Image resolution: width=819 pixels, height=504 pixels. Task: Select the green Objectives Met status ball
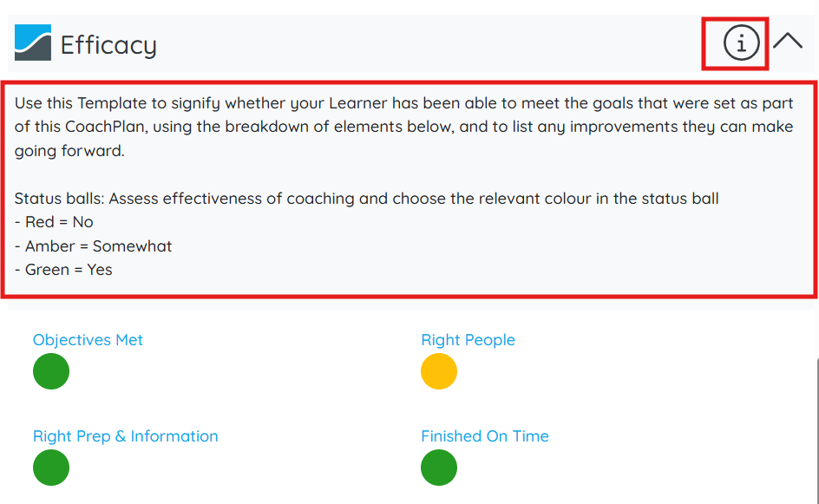(x=51, y=371)
